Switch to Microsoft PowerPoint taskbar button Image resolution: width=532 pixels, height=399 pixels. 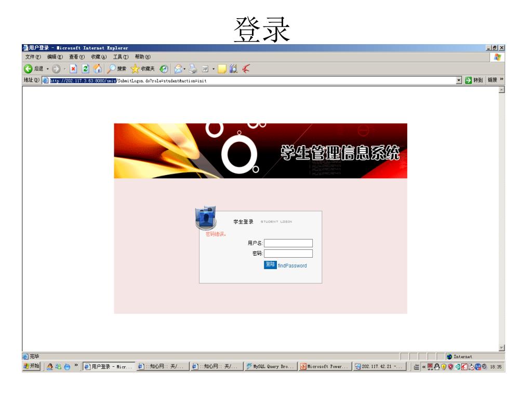point(325,366)
